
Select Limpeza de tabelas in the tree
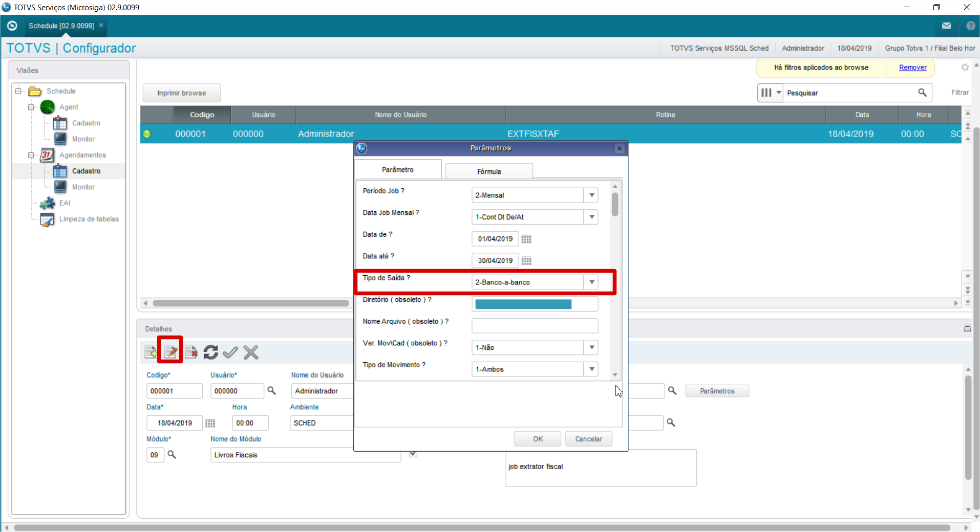89,219
